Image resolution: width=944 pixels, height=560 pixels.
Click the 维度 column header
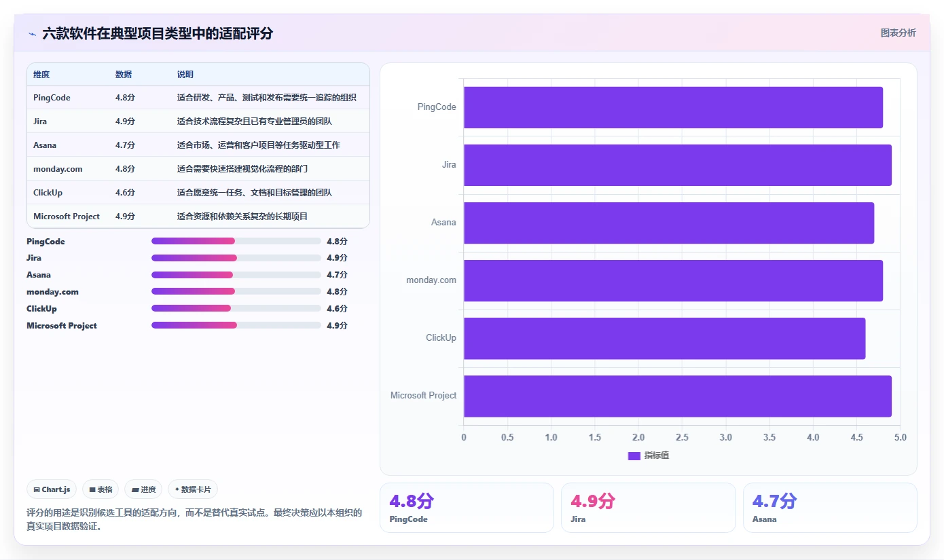pyautogui.click(x=41, y=75)
